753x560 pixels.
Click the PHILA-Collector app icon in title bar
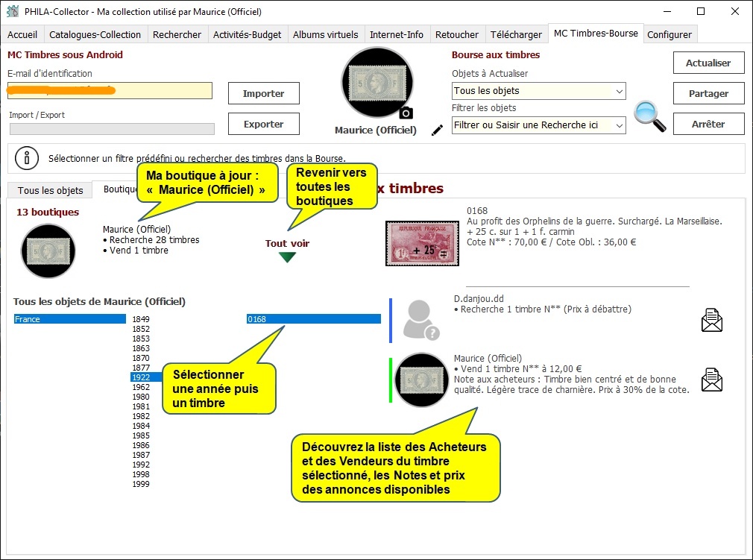tap(13, 11)
